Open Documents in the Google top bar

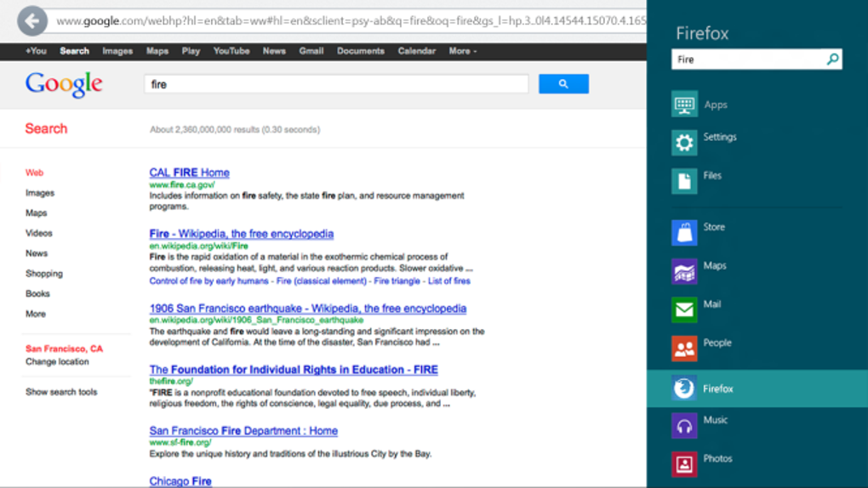pos(360,51)
